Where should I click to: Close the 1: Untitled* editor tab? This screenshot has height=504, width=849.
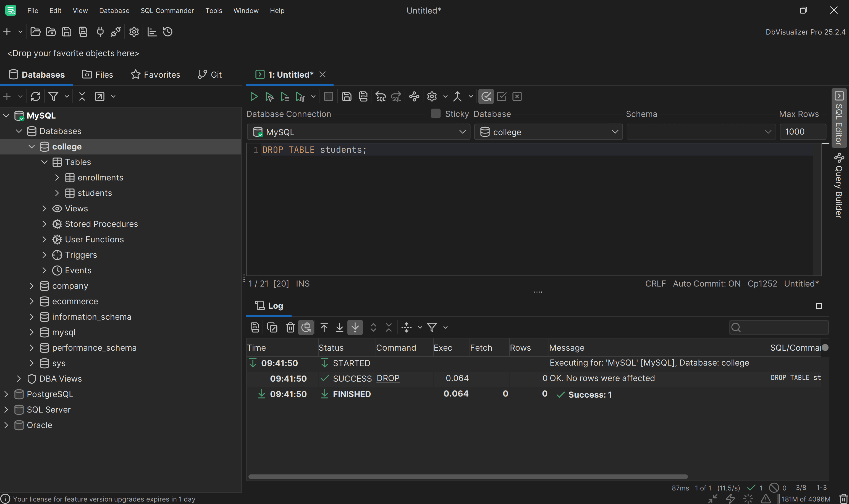(x=322, y=74)
